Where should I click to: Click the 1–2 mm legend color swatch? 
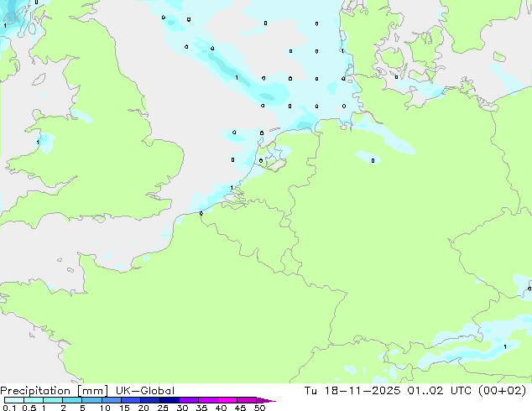point(53,400)
